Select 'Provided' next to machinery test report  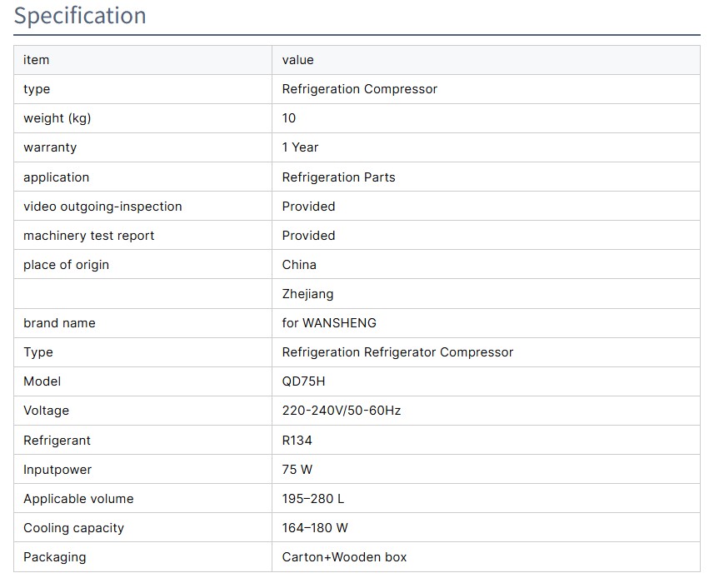[308, 236]
